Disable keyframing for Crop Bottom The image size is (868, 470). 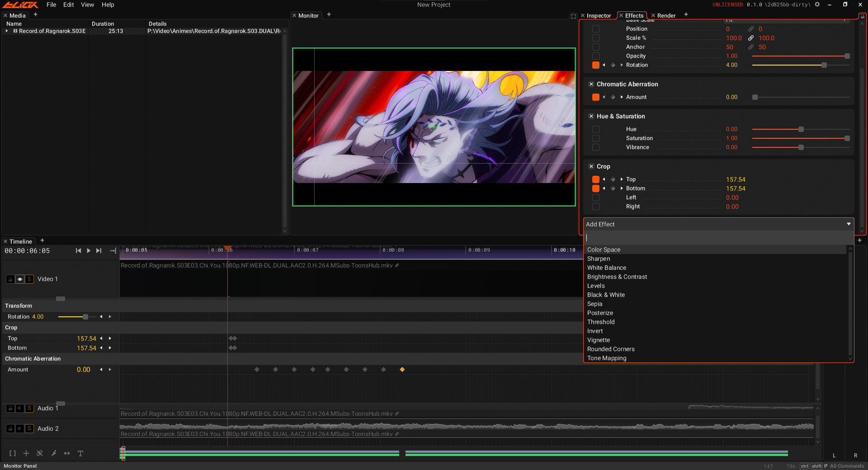(596, 188)
